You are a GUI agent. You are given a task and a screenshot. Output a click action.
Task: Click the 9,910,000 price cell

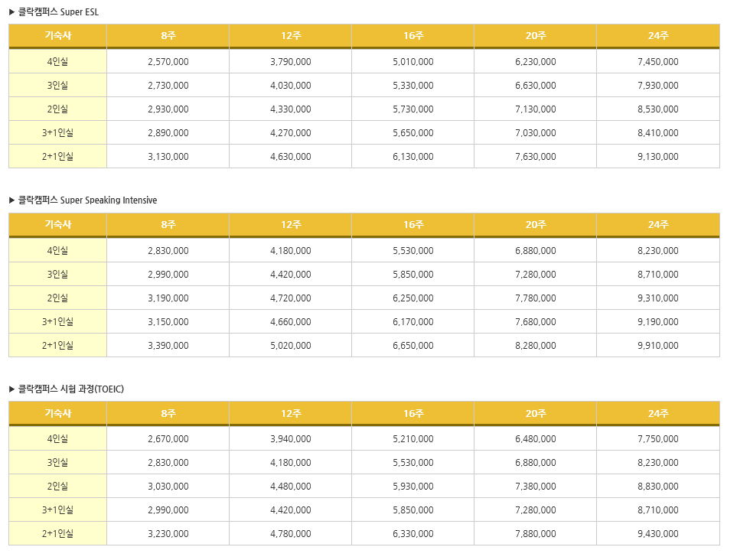(658, 345)
